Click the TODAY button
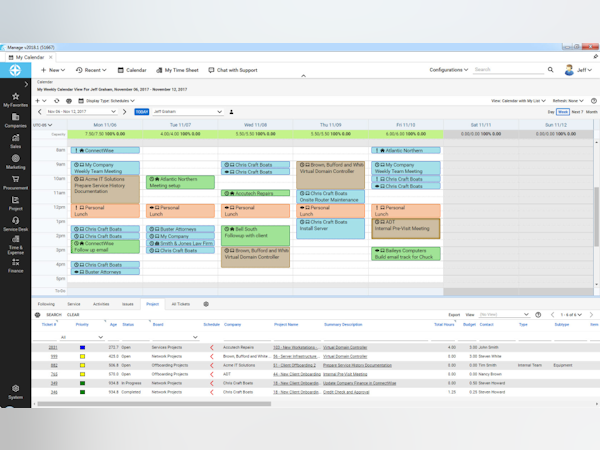 coord(142,112)
